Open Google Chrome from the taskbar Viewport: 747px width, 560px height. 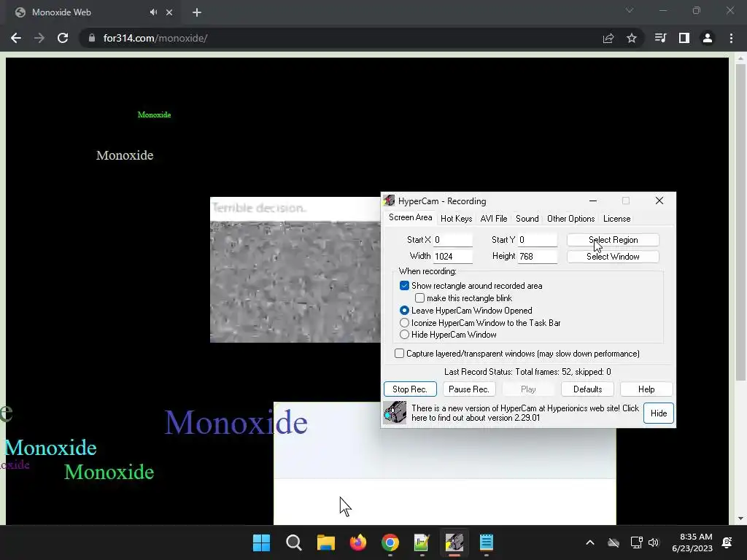click(x=390, y=542)
